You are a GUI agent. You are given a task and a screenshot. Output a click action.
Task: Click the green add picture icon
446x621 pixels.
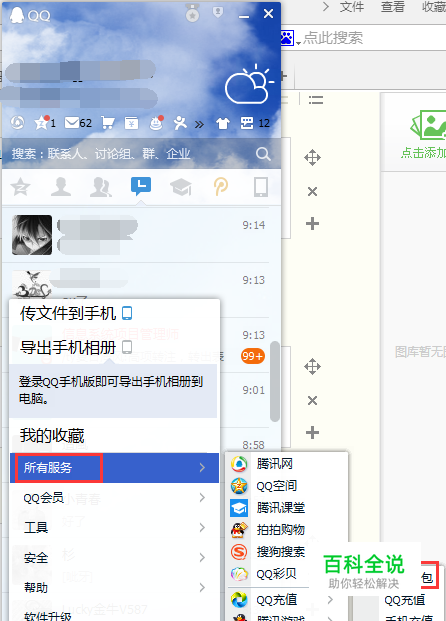428,125
